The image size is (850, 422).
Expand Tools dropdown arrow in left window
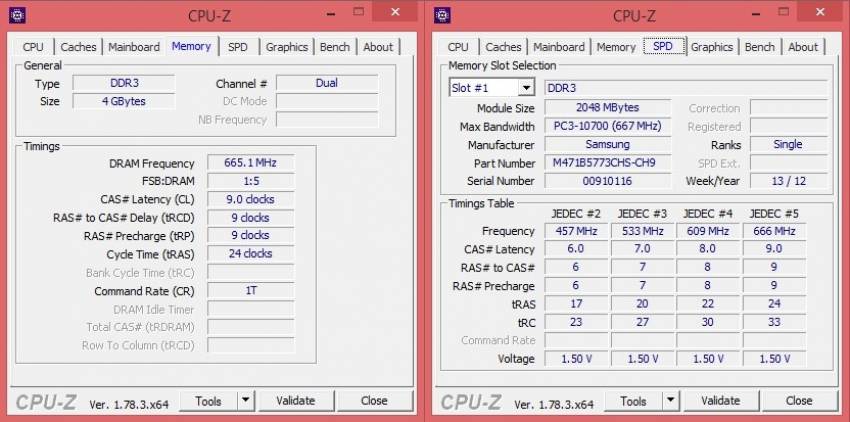(246, 401)
